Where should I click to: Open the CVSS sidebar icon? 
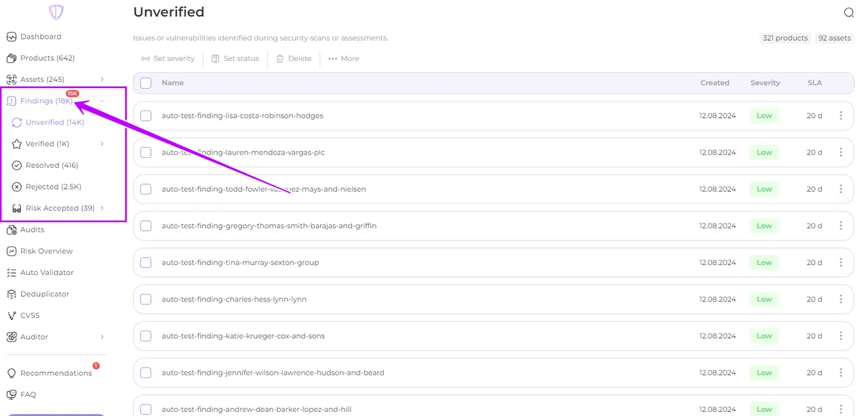click(12, 316)
